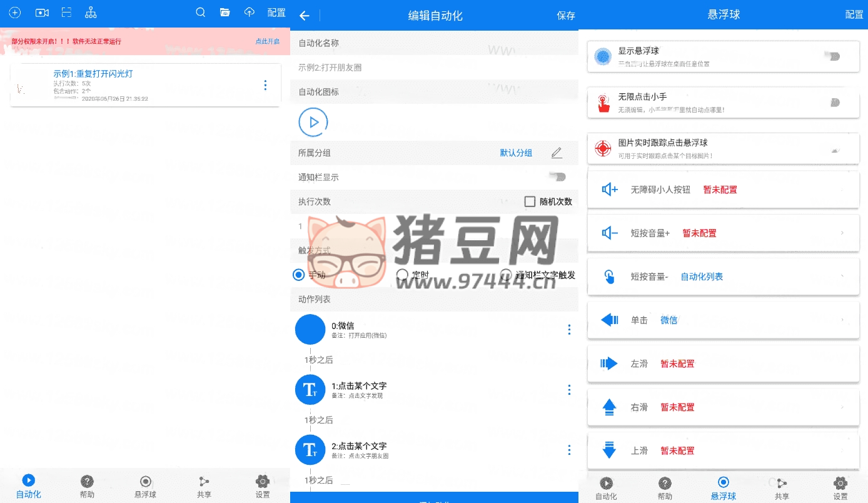Open the three-dot menu for 0:微信 action
This screenshot has height=503, width=868.
pyautogui.click(x=569, y=329)
